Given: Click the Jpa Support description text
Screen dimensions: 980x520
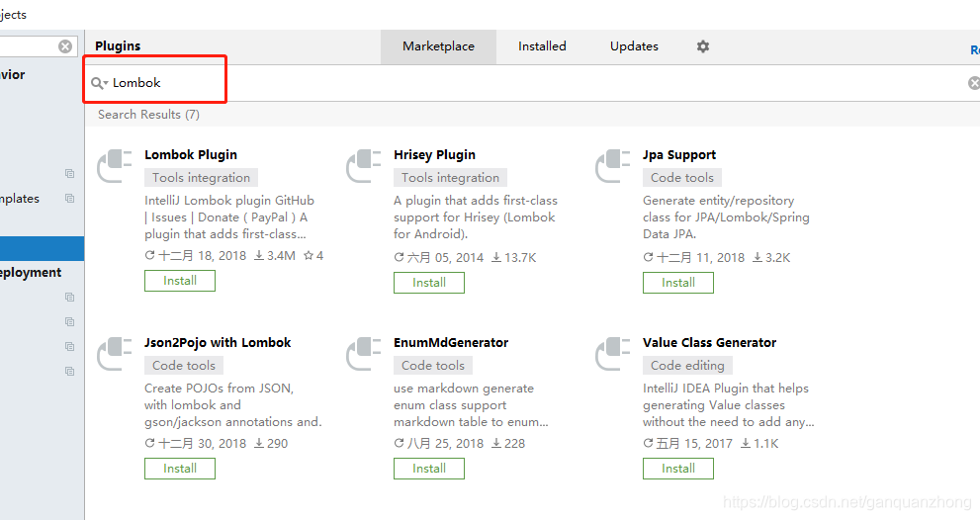Looking at the screenshot, I should pyautogui.click(x=726, y=217).
